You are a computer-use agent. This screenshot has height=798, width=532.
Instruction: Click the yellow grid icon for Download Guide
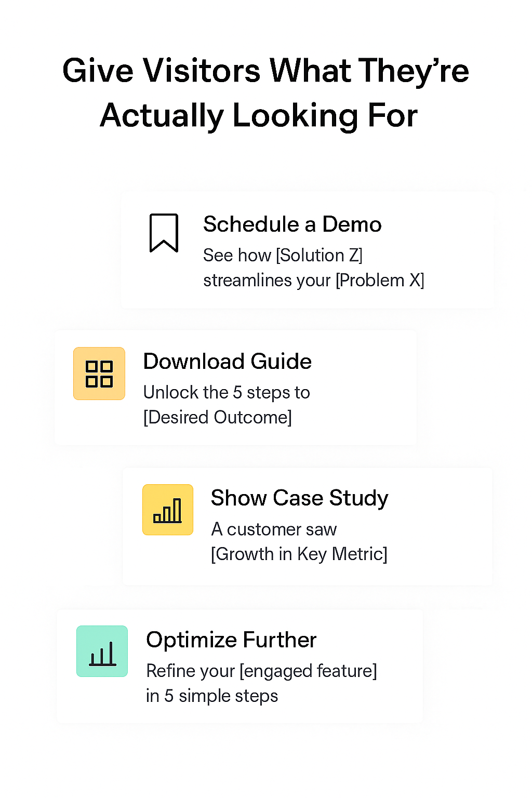99,374
